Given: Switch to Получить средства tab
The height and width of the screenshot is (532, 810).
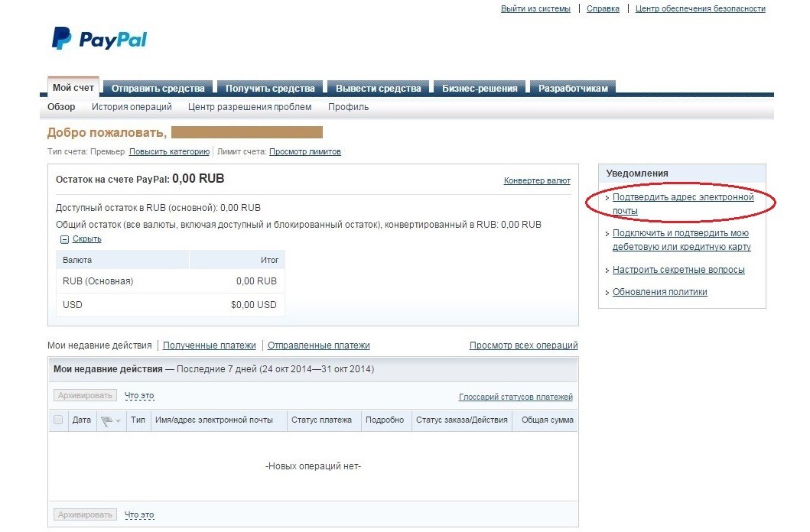Looking at the screenshot, I should pos(270,88).
